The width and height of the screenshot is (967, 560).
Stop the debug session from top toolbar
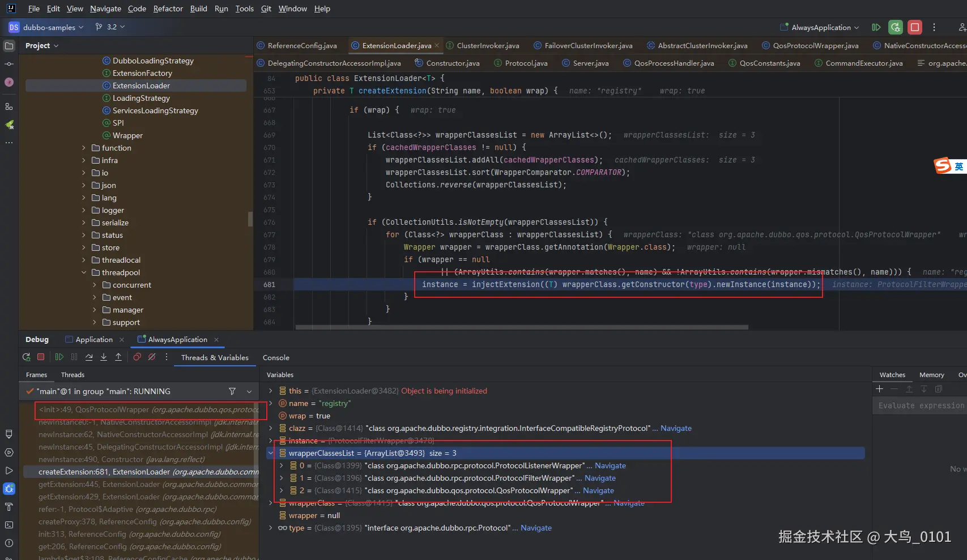[x=914, y=27]
